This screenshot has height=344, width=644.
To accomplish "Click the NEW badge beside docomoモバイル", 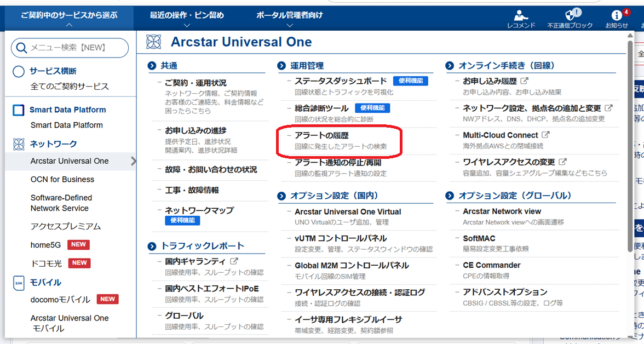I will tap(107, 299).
